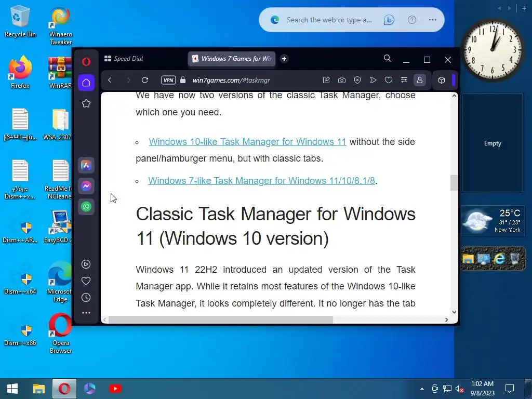This screenshot has height=399, width=532.
Task: Show hidden tray icons arrow
Action: pyautogui.click(x=422, y=389)
